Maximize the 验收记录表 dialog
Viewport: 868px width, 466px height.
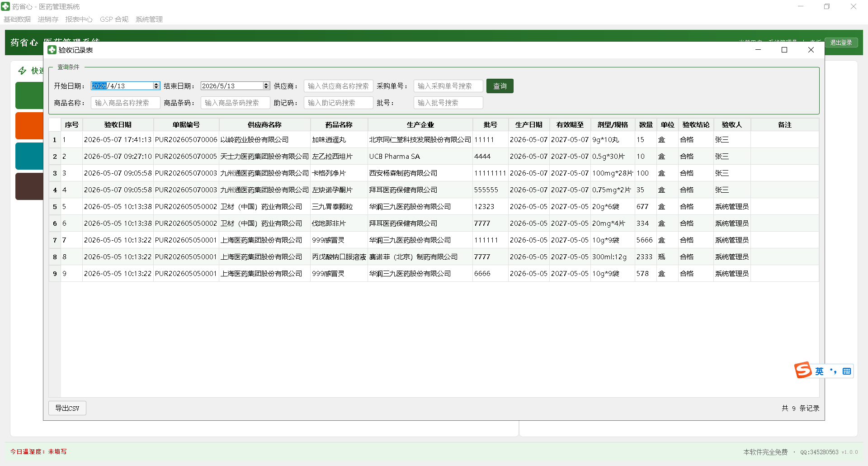point(784,50)
